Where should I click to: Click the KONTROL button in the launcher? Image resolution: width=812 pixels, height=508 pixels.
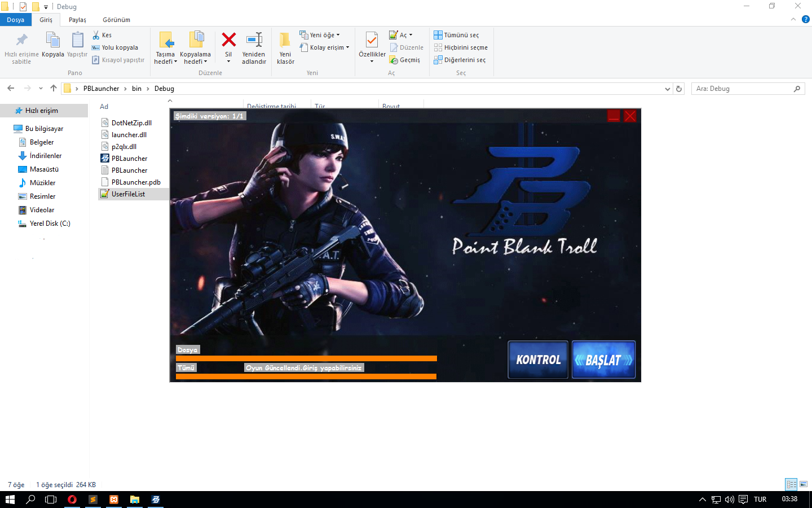[538, 360]
